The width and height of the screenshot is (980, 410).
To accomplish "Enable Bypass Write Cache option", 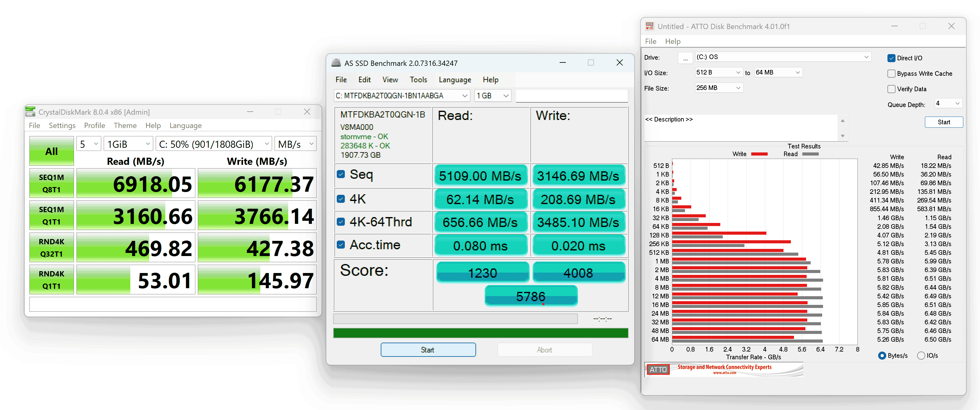I will [x=891, y=73].
